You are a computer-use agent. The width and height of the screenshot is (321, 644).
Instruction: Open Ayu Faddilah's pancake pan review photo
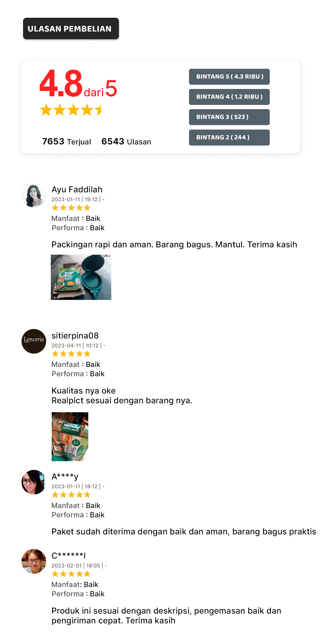click(81, 277)
